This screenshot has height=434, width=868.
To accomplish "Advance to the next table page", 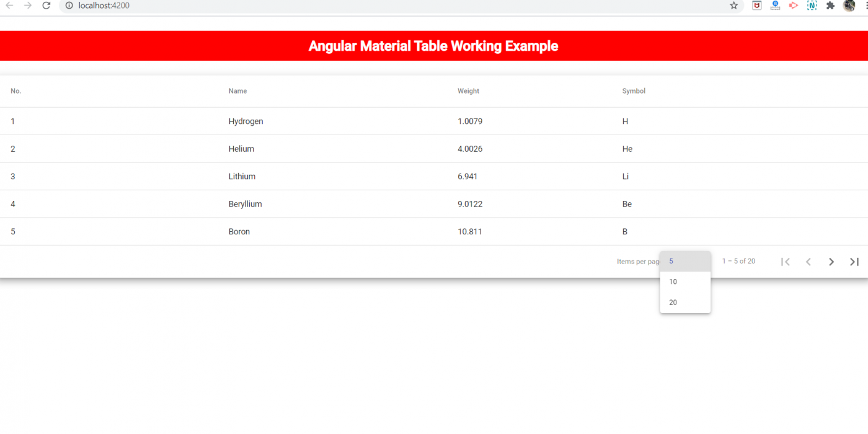I will (x=831, y=261).
